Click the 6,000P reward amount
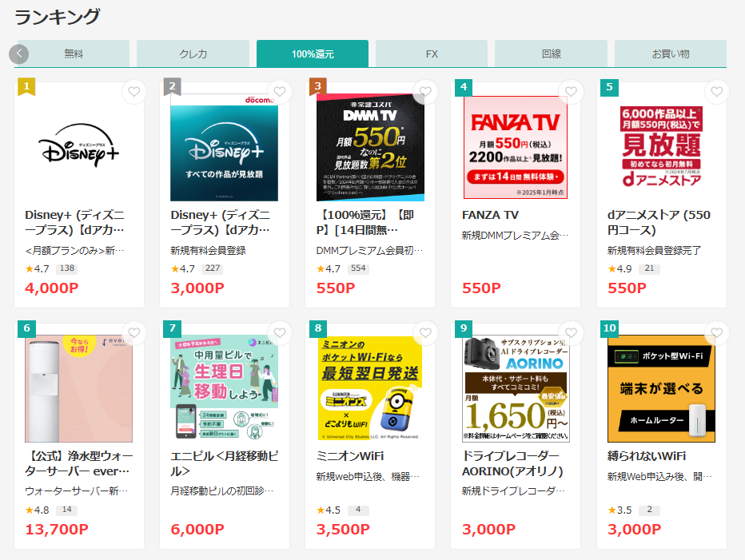745x560 pixels. tap(197, 529)
